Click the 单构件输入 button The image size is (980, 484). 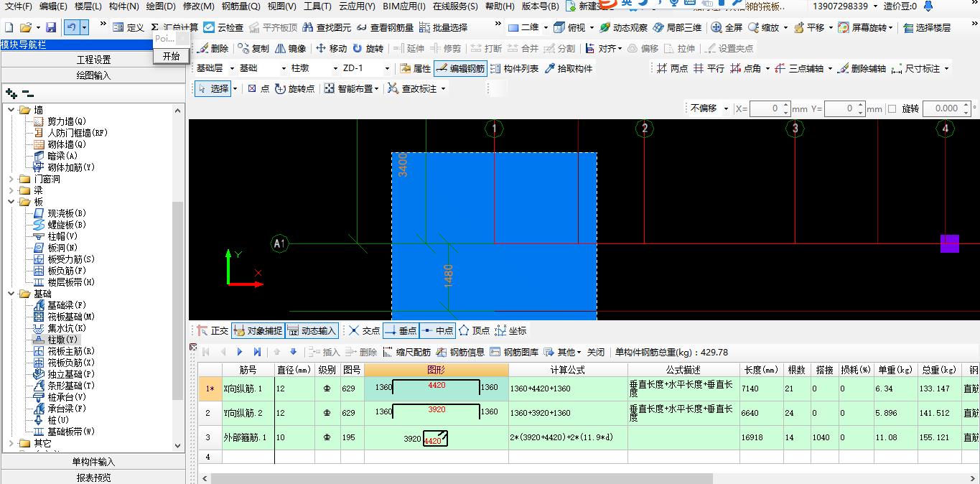point(93,462)
